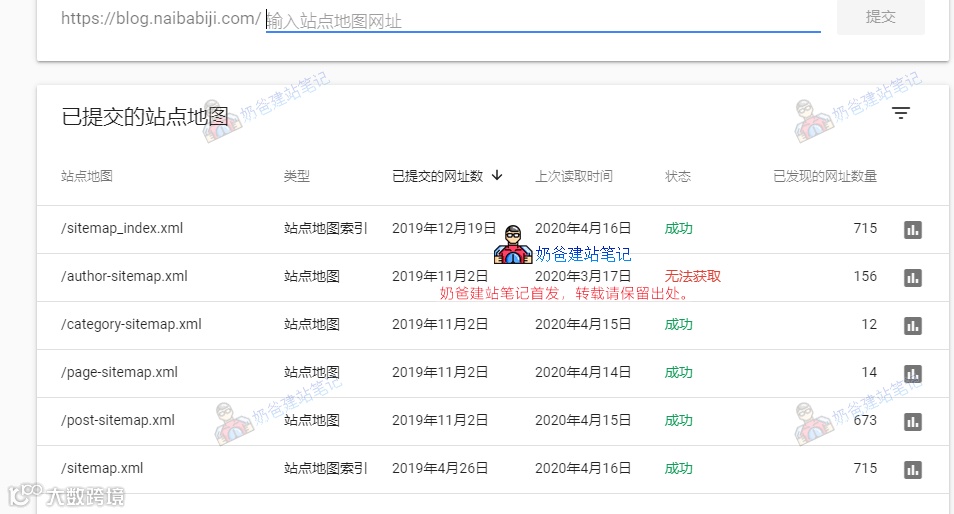Viewport: 954px width, 514px height.
Task: Open the /page-sitemap.xml row
Action: click(x=493, y=373)
